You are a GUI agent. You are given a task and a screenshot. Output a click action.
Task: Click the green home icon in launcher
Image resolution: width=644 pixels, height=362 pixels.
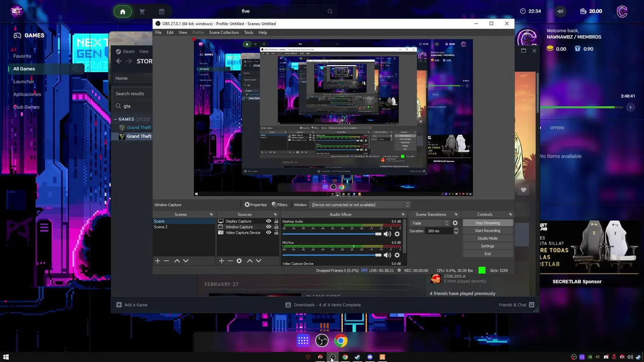coord(122,12)
